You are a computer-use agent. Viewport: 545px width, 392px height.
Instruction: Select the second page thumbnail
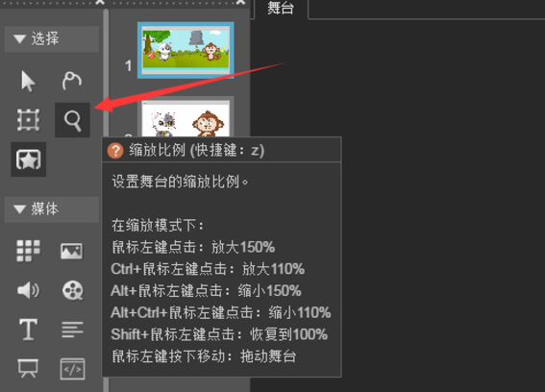tap(186, 118)
